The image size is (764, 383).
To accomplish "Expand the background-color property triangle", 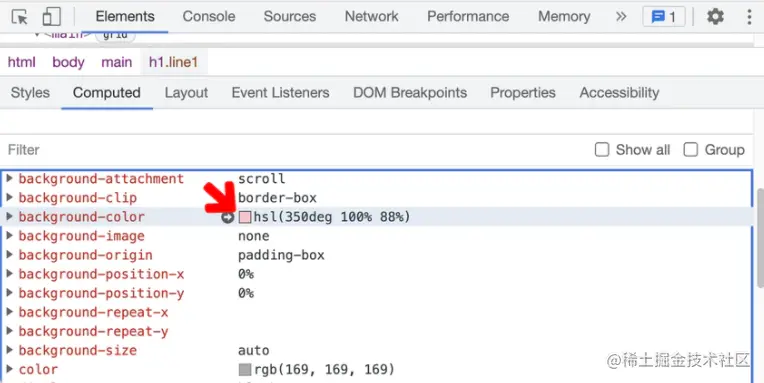I will pyautogui.click(x=9, y=217).
